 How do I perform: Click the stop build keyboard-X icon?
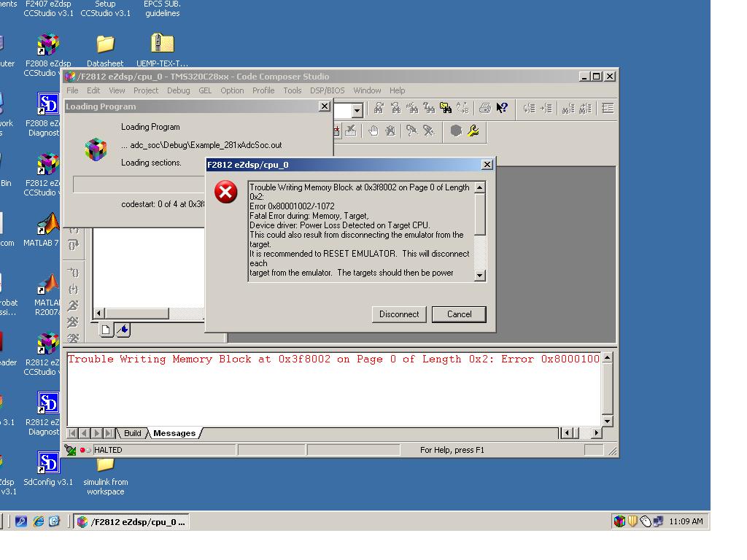pos(351,131)
